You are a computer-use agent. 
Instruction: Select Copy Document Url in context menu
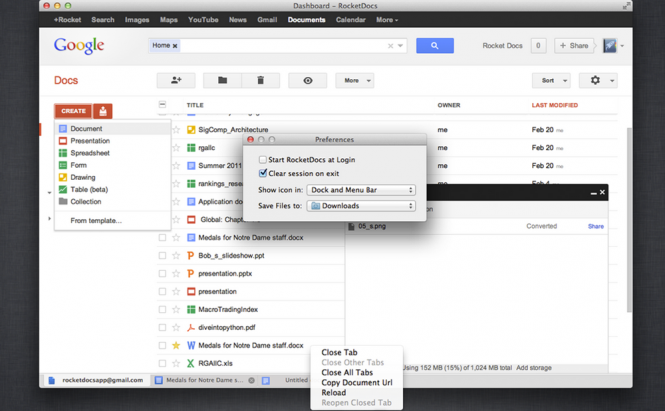pyautogui.click(x=357, y=383)
